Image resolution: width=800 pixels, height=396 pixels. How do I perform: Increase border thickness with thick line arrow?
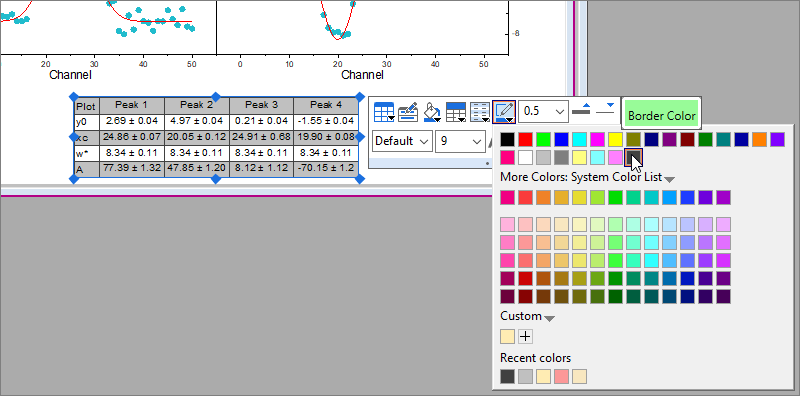click(x=581, y=109)
